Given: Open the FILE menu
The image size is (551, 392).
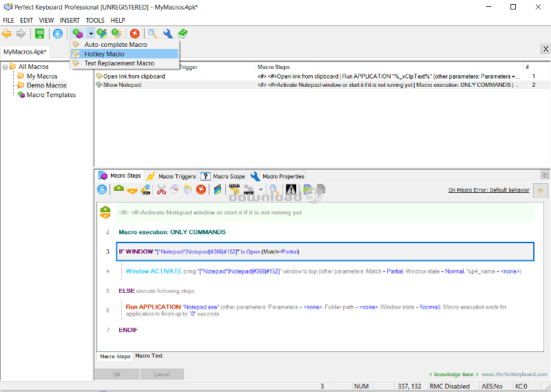Looking at the screenshot, I should (x=8, y=21).
